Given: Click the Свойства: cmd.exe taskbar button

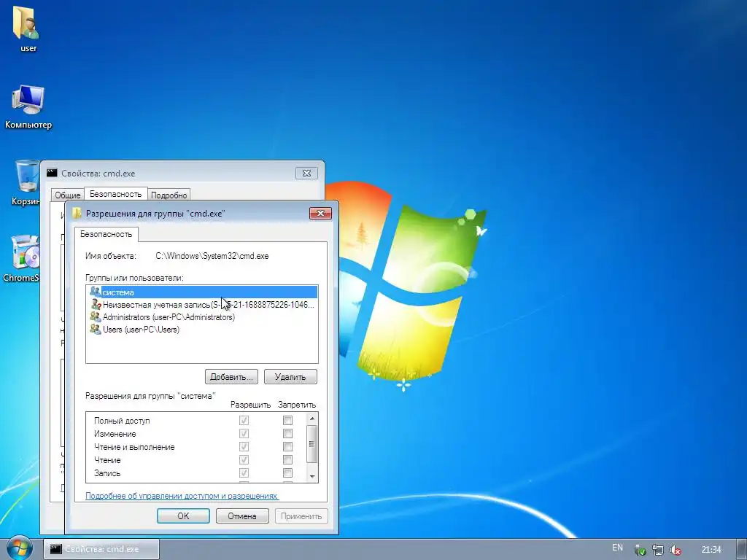Looking at the screenshot, I should [x=101, y=549].
